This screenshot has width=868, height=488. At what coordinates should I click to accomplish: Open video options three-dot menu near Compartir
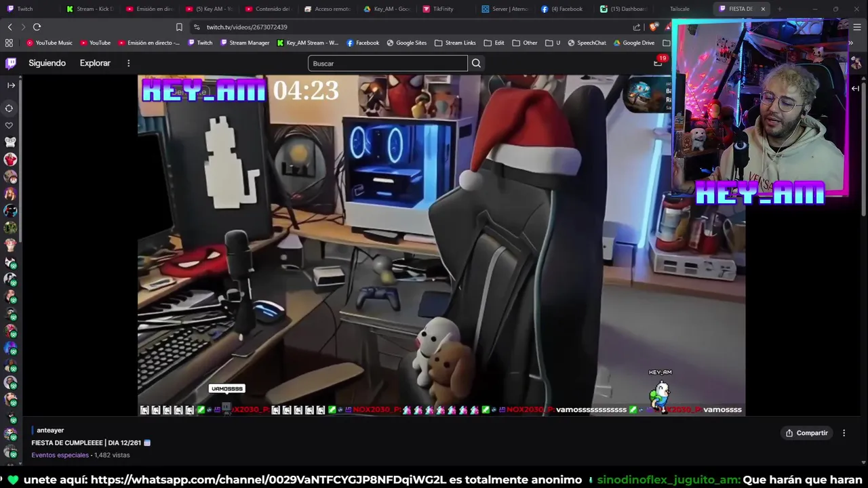(x=844, y=433)
